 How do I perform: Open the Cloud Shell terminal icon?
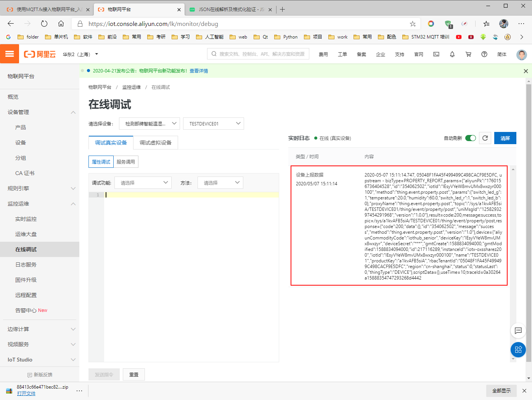point(436,54)
